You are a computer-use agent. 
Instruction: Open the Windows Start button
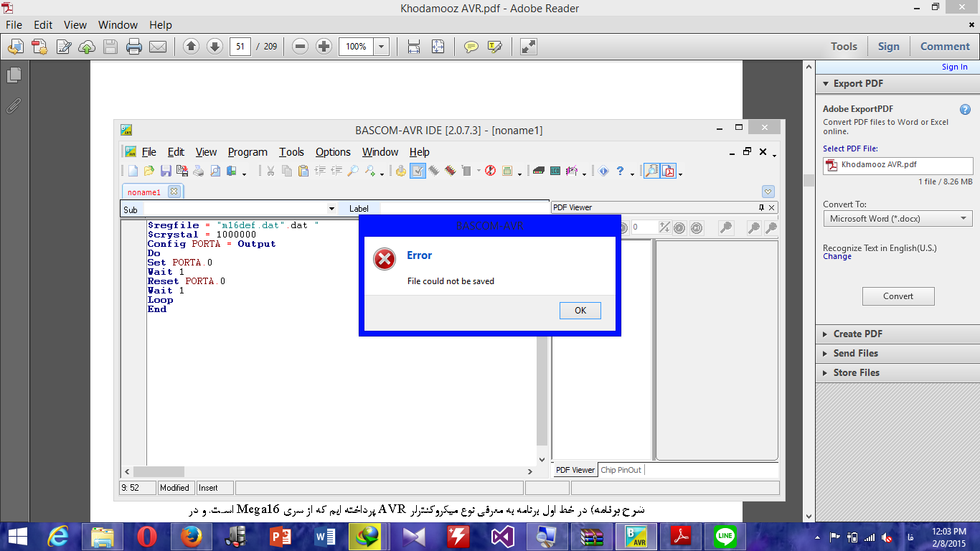17,536
